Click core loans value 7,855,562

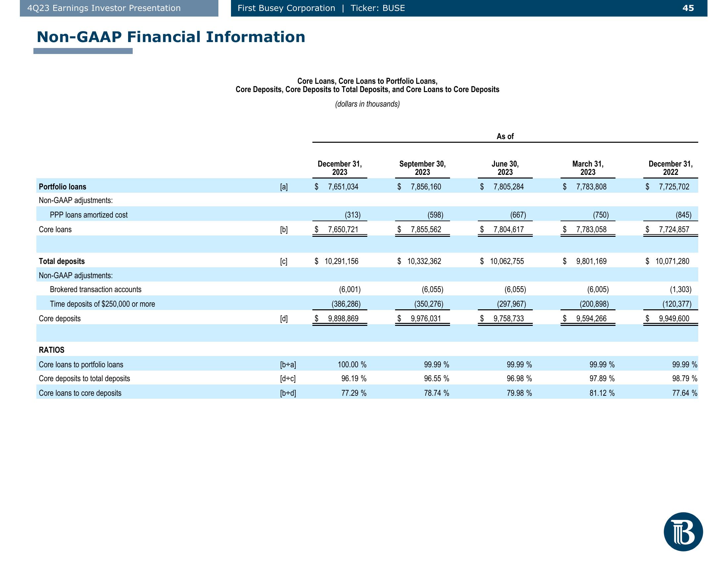click(x=426, y=230)
